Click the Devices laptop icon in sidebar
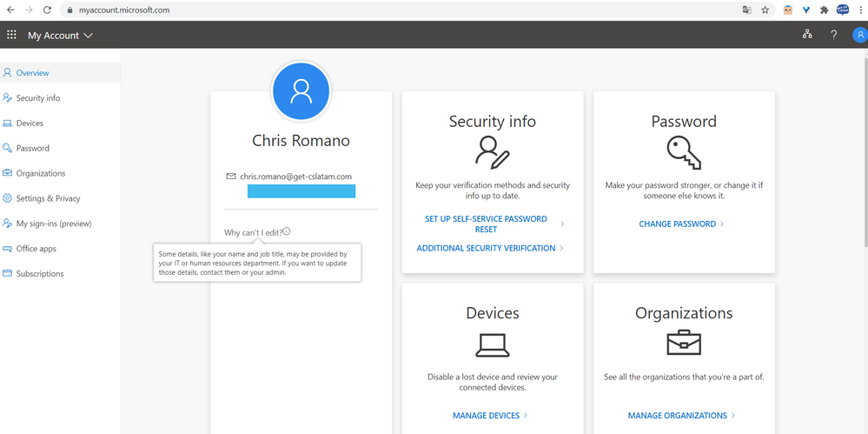The image size is (868, 434). [x=7, y=123]
